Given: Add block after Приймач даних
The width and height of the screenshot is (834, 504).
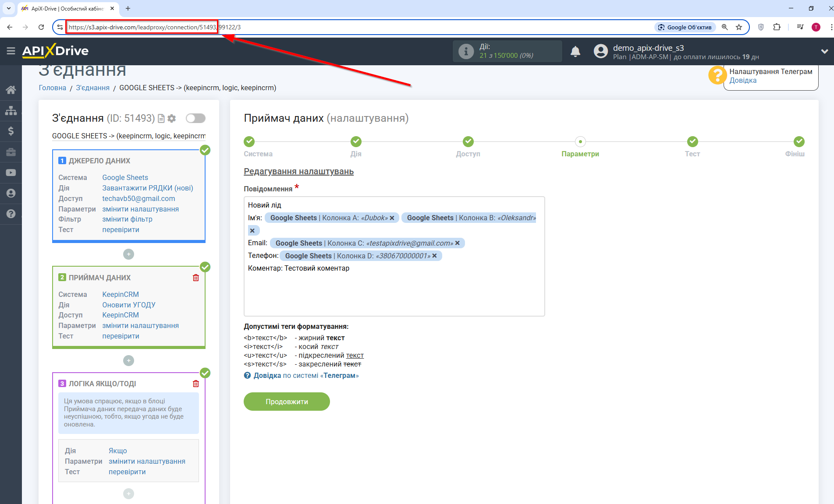Looking at the screenshot, I should click(128, 360).
